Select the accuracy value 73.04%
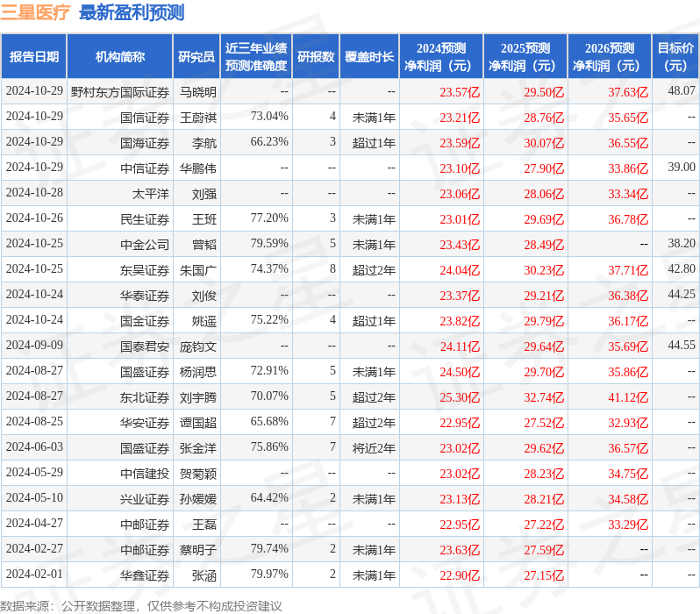The height and width of the screenshot is (614, 700). (x=269, y=116)
